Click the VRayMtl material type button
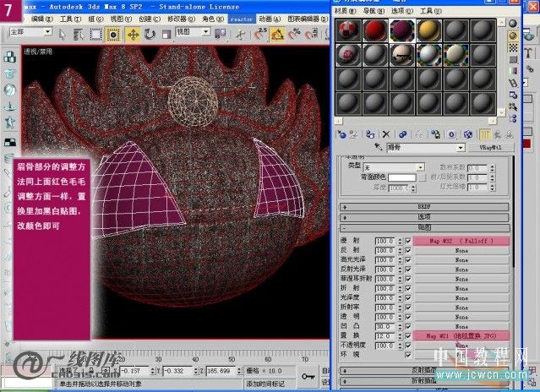The image size is (540, 392). 491,148
